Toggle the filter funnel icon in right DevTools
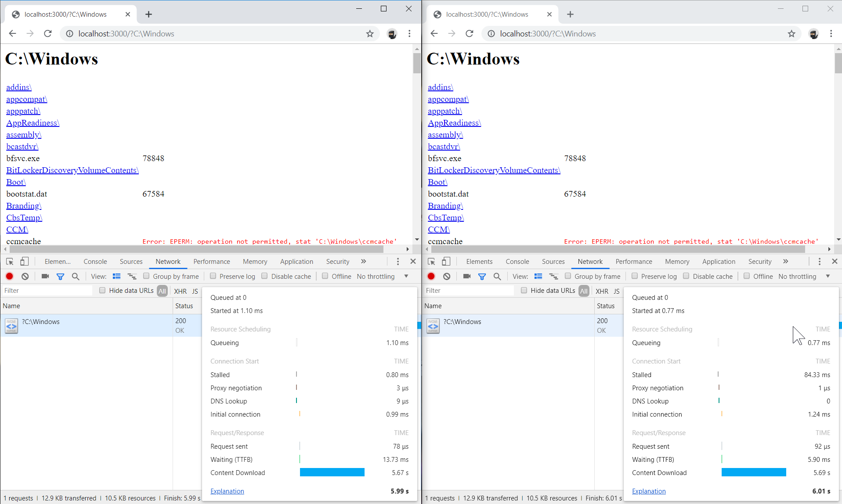This screenshot has width=842, height=504. click(x=482, y=276)
